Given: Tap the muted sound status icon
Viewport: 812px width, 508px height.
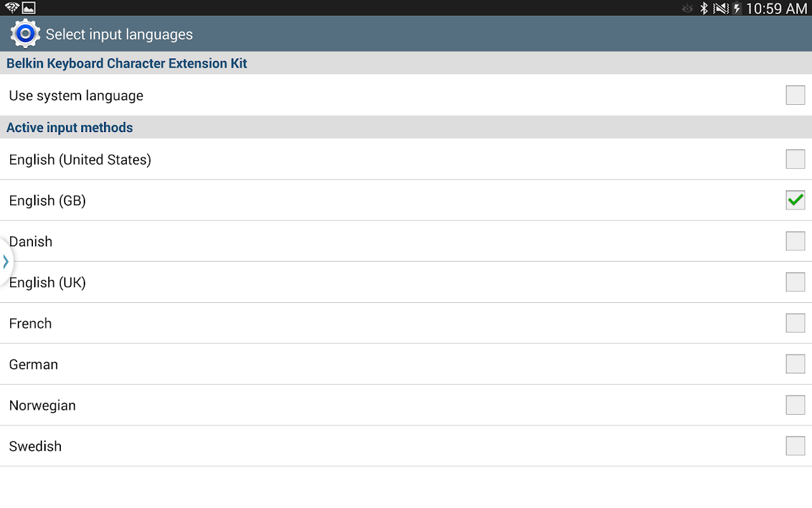Looking at the screenshot, I should coord(721,8).
